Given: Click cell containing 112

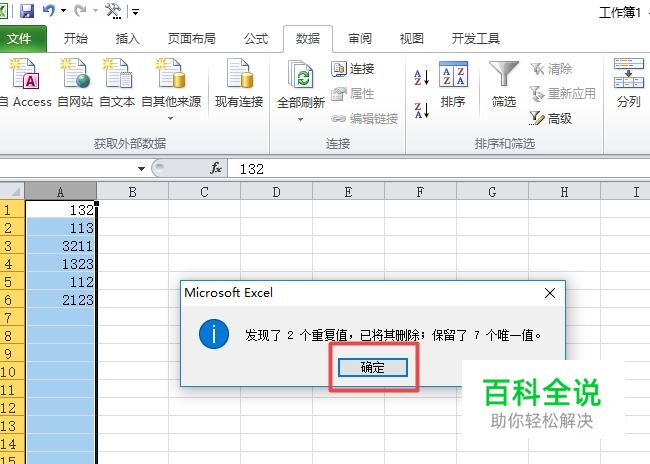Looking at the screenshot, I should click(61, 282).
